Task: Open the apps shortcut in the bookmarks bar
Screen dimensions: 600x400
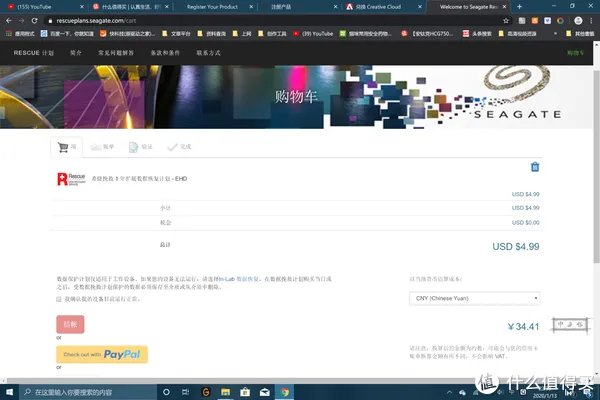Action: point(20,34)
